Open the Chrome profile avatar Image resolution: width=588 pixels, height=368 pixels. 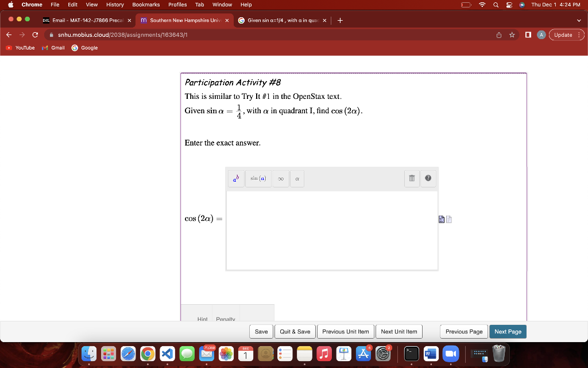click(541, 35)
